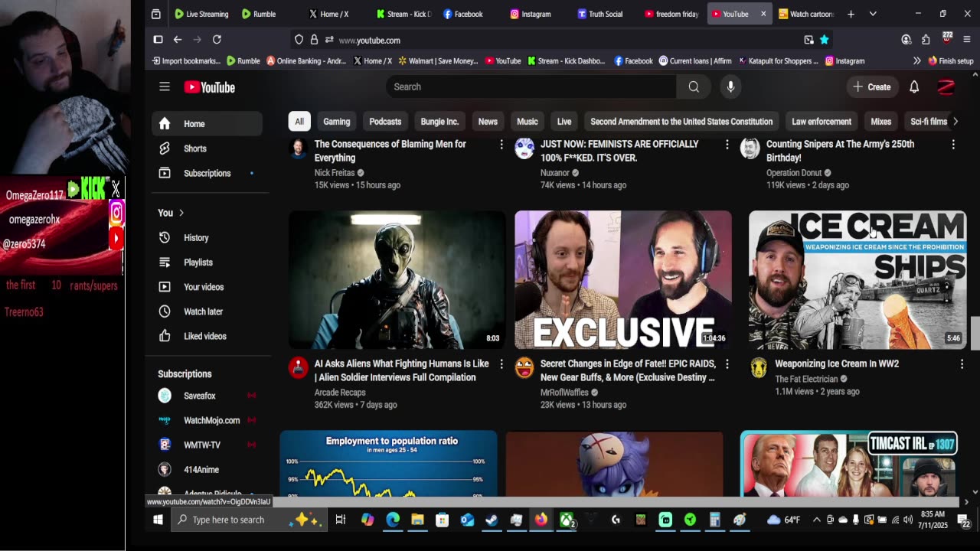
Task: Open Steam from the taskbar
Action: [x=492, y=520]
